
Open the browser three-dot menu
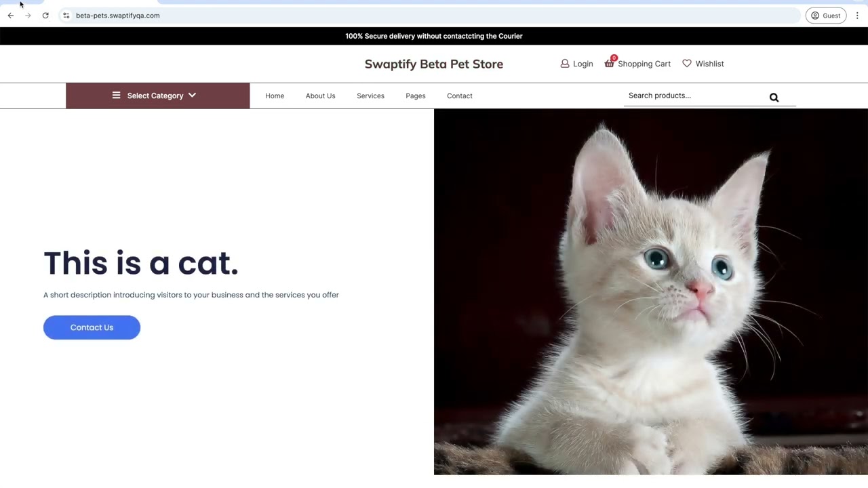pyautogui.click(x=857, y=16)
